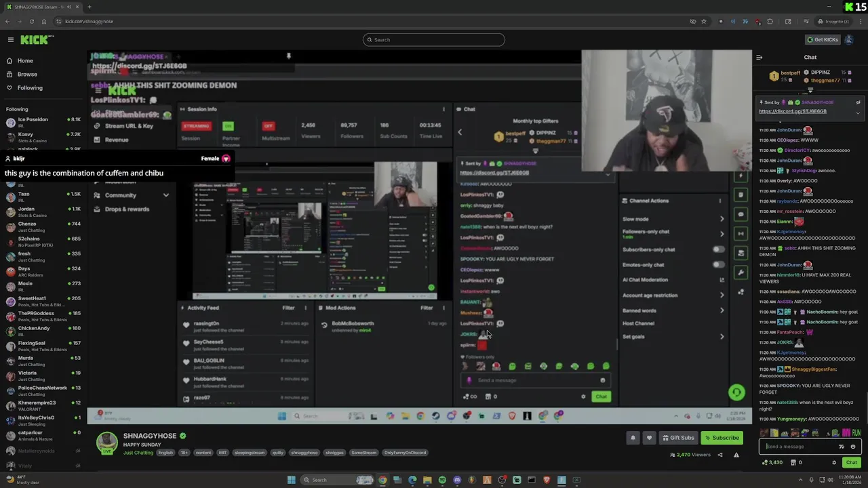Reload the page
868x488 pixels.
point(31,21)
